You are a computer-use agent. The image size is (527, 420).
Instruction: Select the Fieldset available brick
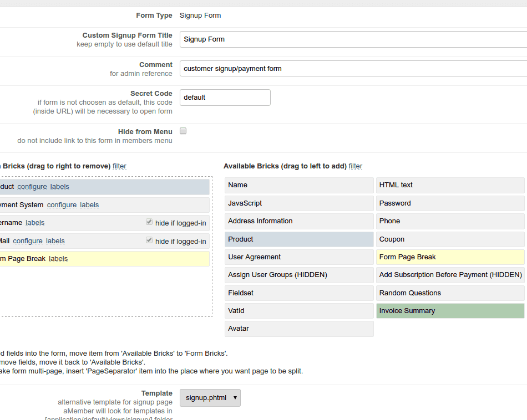pyautogui.click(x=299, y=293)
